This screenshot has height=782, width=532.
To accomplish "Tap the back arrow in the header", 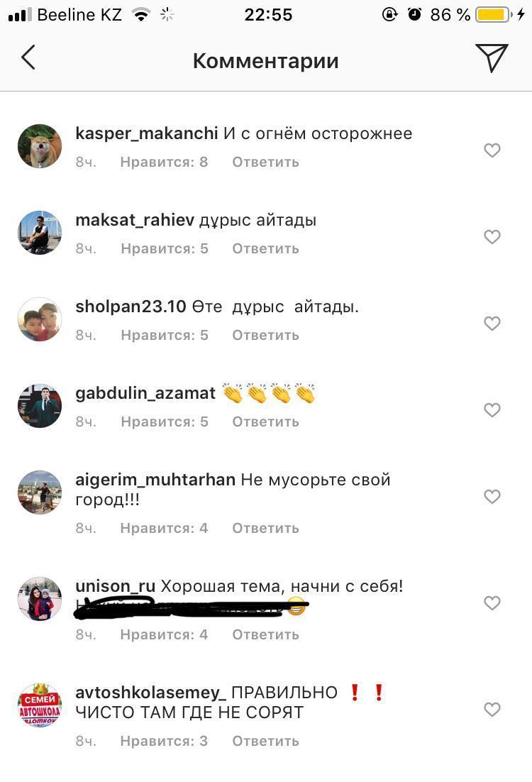I will click(28, 57).
